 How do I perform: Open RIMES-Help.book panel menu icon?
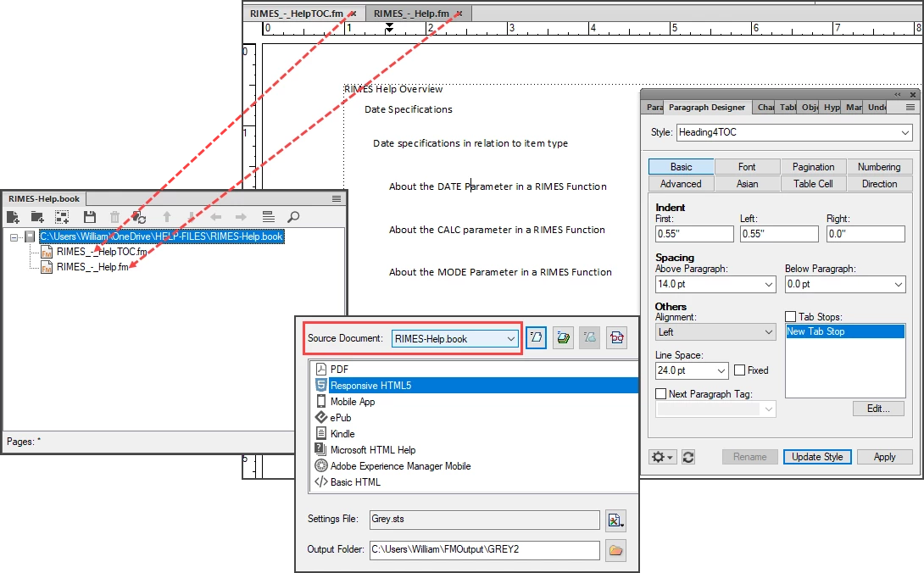click(x=337, y=198)
